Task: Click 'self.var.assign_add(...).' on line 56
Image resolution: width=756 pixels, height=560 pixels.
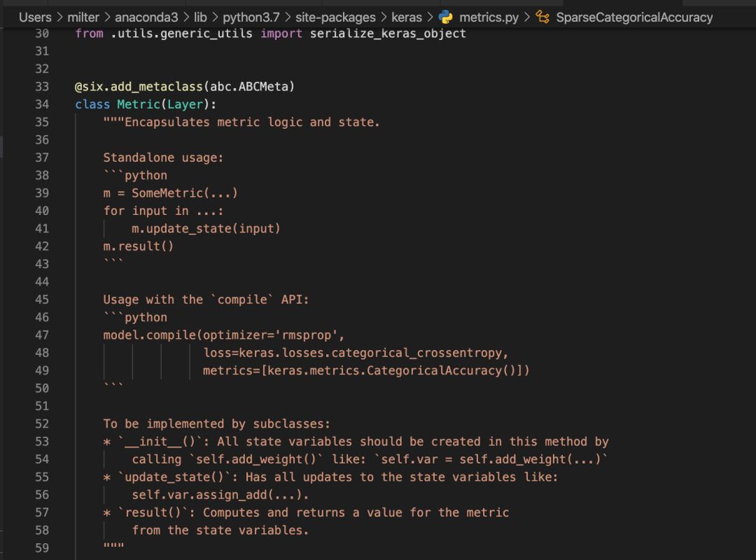Action: click(220, 495)
